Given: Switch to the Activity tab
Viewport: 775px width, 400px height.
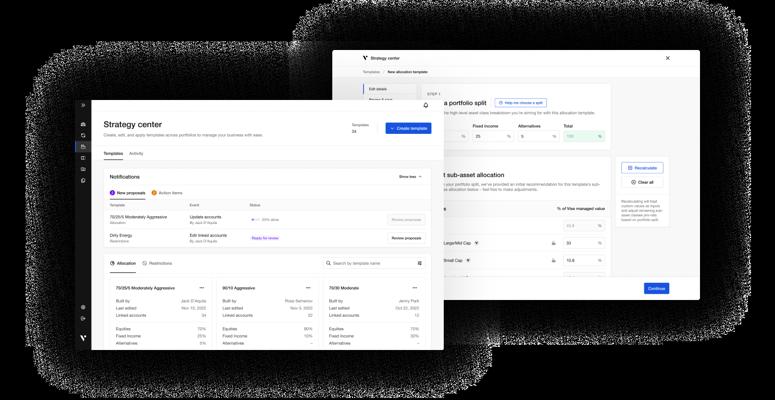Looking at the screenshot, I should (x=136, y=154).
